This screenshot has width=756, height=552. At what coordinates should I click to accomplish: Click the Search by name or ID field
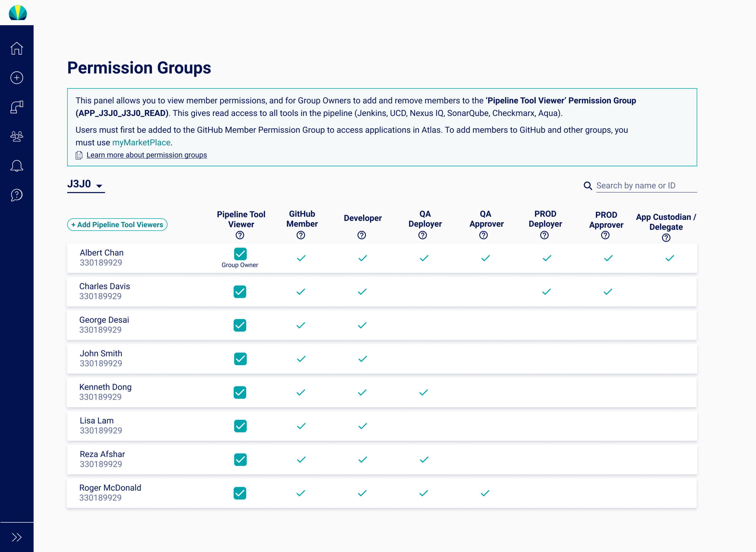coord(645,185)
